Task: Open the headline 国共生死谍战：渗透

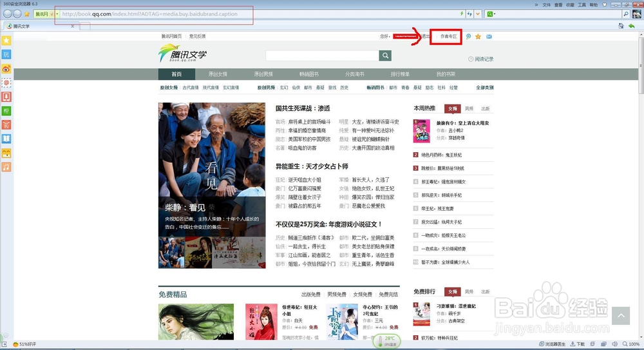Action: coord(303,108)
